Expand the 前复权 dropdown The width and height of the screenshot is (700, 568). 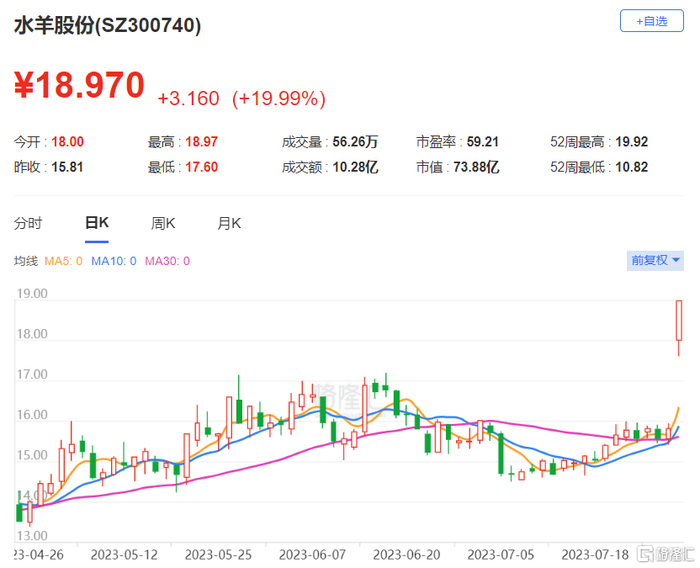[x=655, y=260]
